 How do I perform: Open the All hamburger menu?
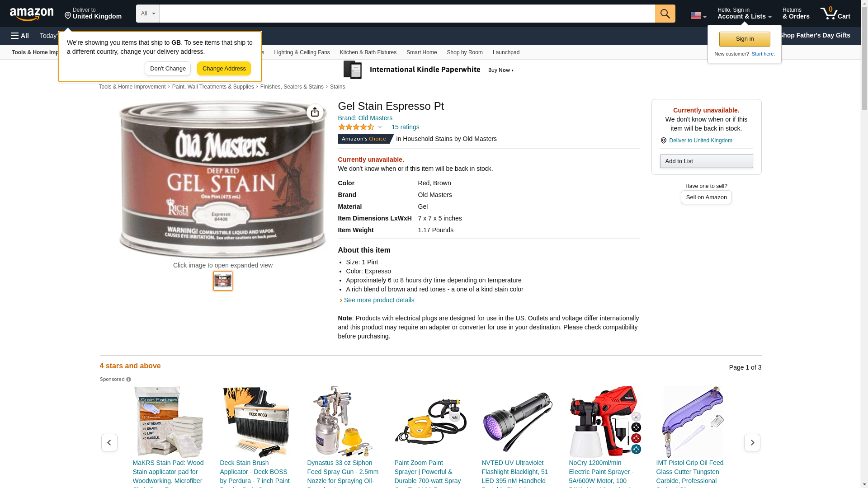tap(20, 36)
